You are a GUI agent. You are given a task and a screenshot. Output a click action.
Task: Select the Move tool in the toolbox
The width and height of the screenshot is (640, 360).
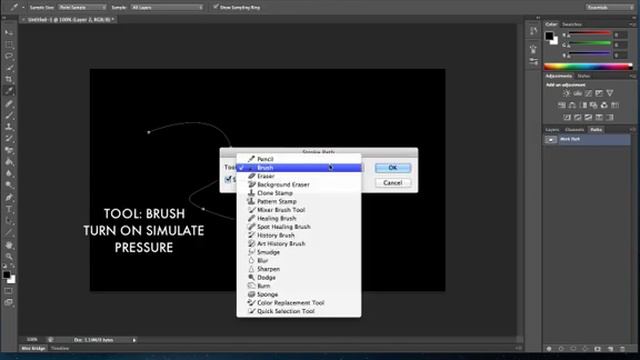[x=9, y=33]
